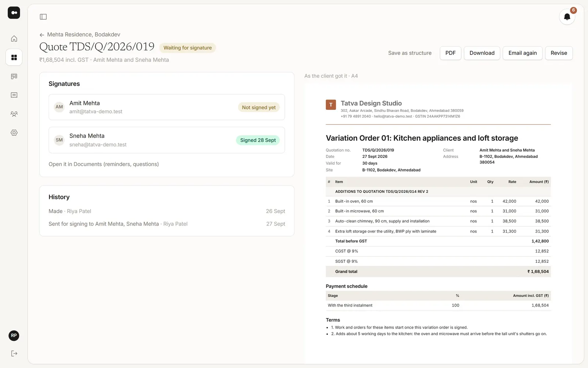Click the Signed 28 Sept status
588x368 pixels.
[x=258, y=140]
